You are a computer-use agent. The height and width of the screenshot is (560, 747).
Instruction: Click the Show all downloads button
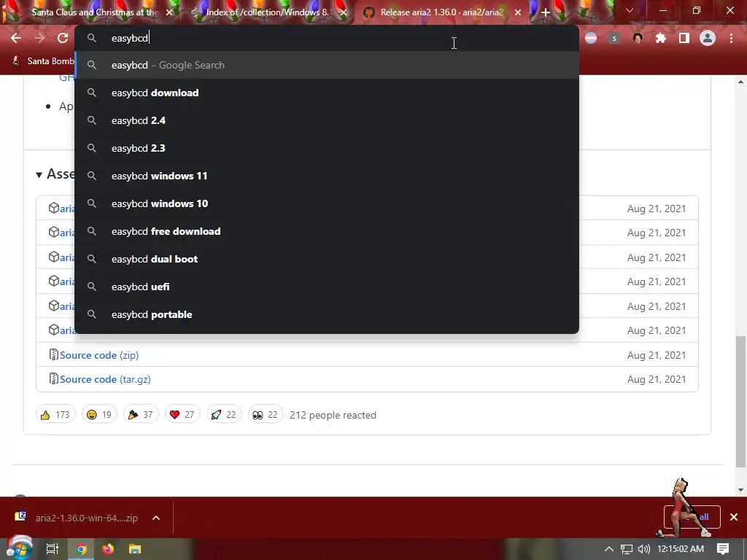(692, 517)
